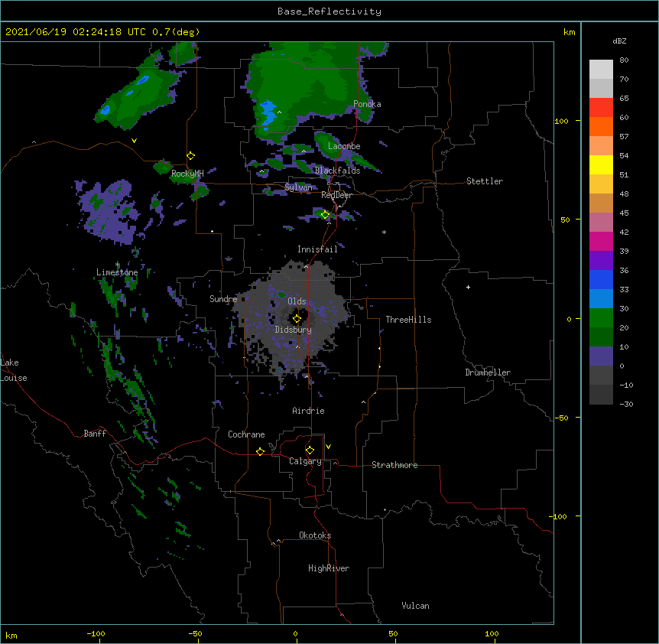
Task: Click the Sylvan label
Action: click(298, 187)
